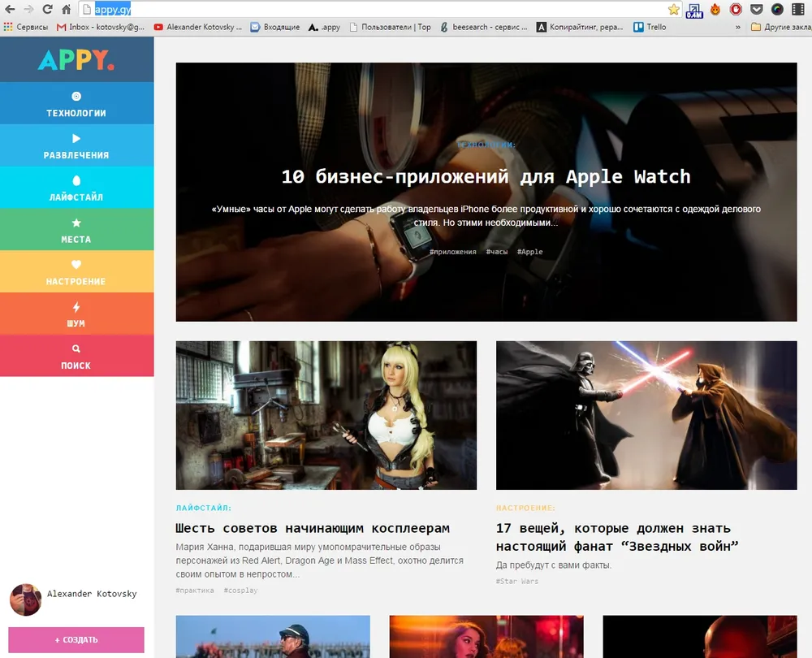Open the Настроение heart icon
Screen dimensions: 812x658
coord(76,265)
